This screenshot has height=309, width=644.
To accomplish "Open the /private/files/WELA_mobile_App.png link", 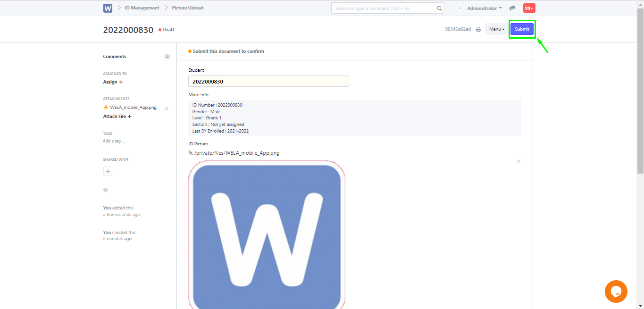I will (237, 153).
